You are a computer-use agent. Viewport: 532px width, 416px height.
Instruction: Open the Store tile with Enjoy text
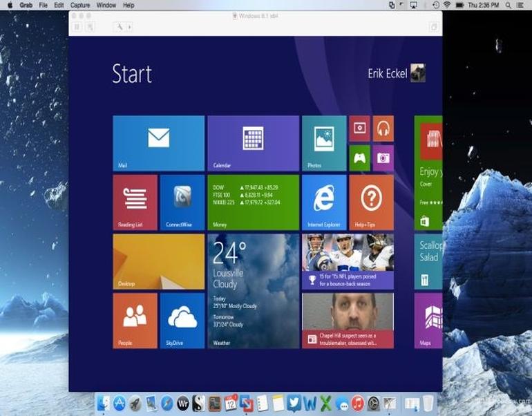point(428,173)
